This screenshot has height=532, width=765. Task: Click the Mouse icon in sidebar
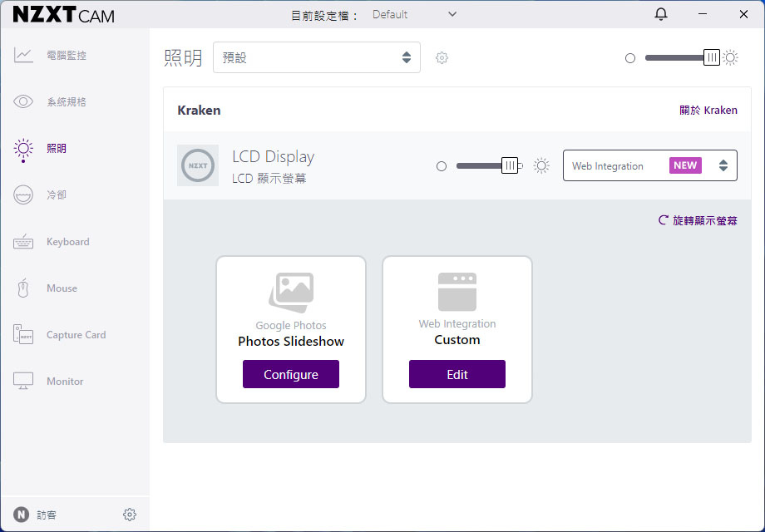23,288
